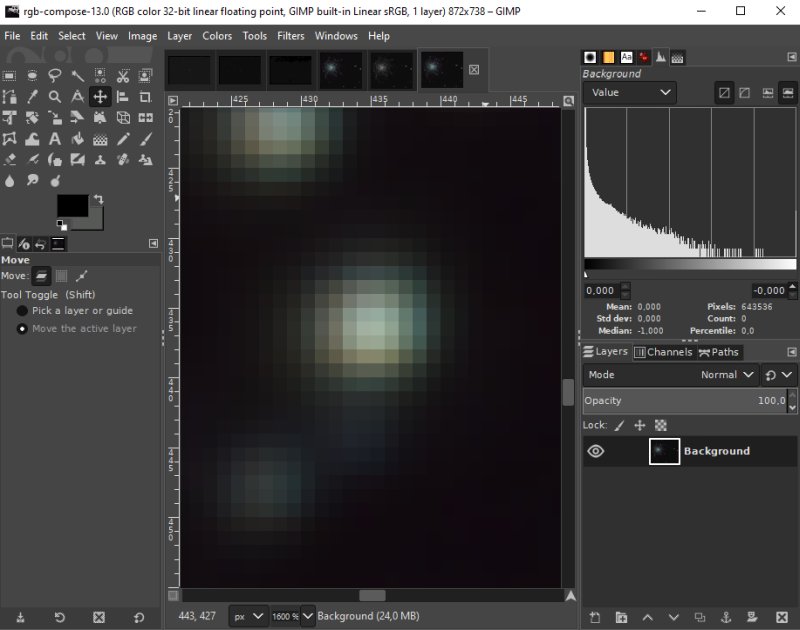Open the histogram channel Value dropdown
Screen dimensions: 800x630
click(x=630, y=92)
